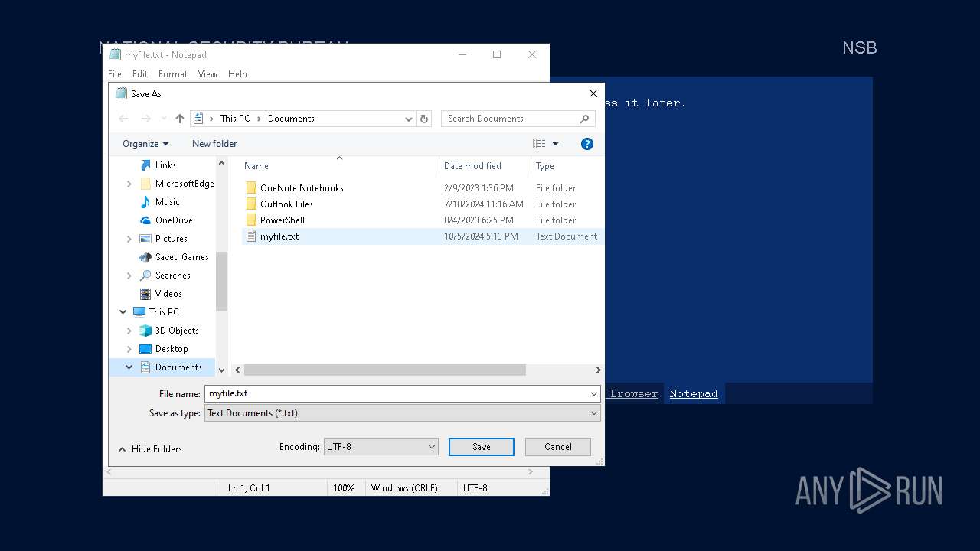
Task: Collapse the This PC tree node
Action: tap(122, 312)
